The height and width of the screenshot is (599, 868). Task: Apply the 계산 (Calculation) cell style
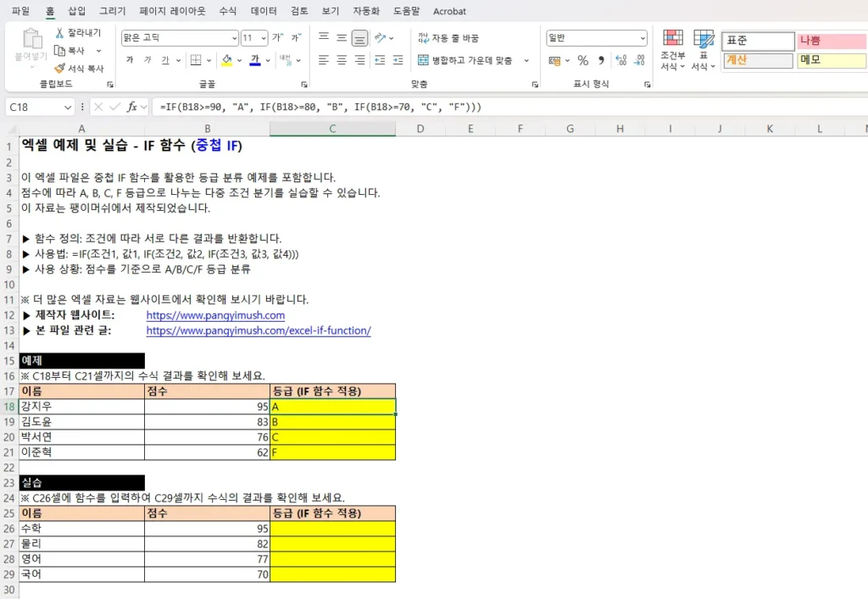coord(758,60)
